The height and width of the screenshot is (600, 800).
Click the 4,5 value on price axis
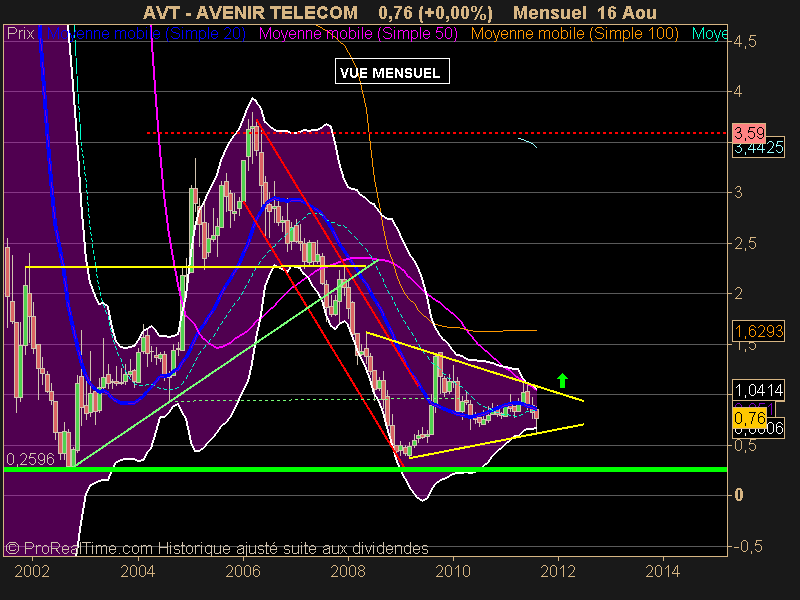click(x=744, y=42)
